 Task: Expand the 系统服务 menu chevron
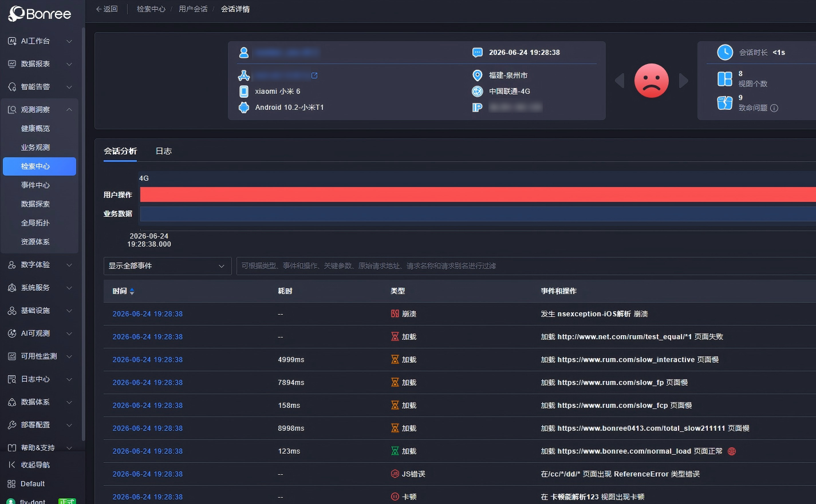69,288
